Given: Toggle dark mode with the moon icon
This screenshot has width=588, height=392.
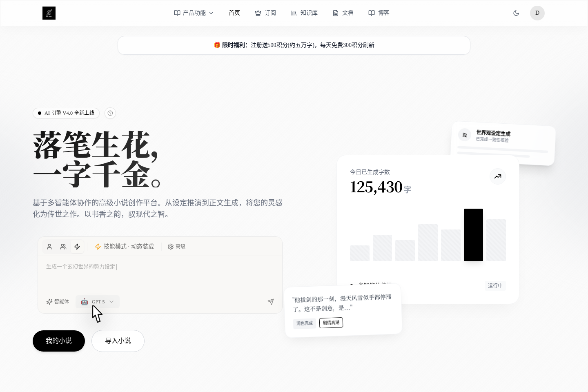Looking at the screenshot, I should (516, 13).
